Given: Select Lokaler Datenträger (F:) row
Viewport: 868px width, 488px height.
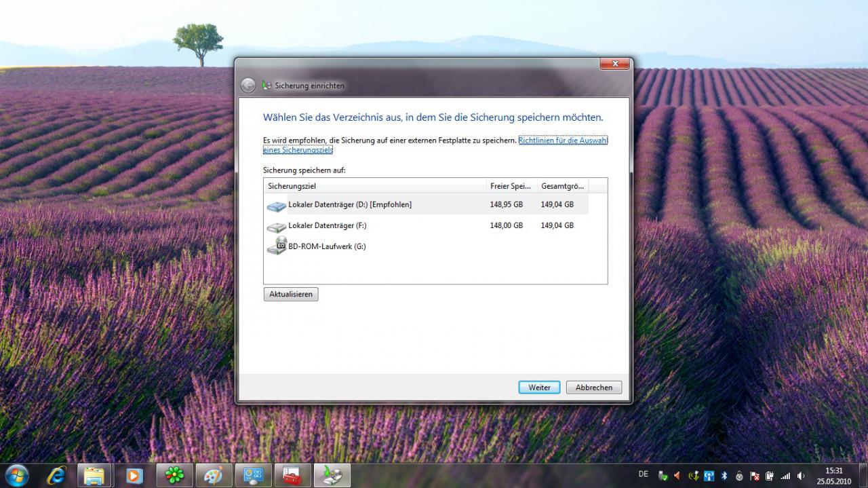Looking at the screenshot, I should point(427,225).
